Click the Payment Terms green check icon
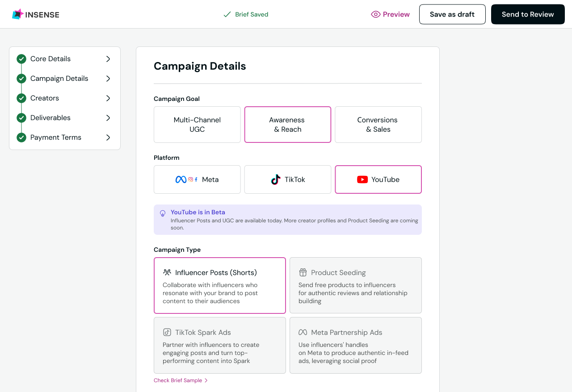This screenshot has width=572, height=392. point(21,138)
